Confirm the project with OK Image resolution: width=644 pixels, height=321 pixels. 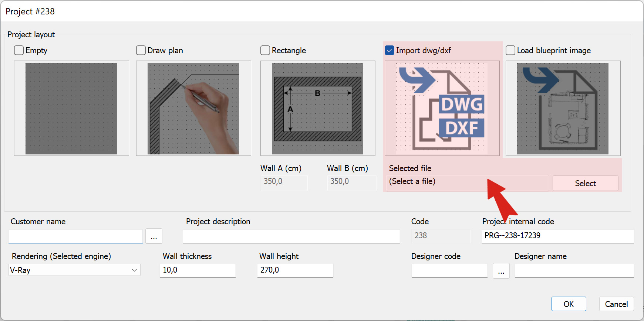pos(569,304)
